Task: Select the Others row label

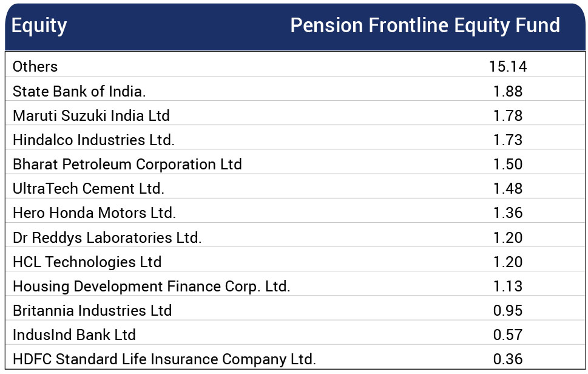Action: pyautogui.click(x=35, y=66)
